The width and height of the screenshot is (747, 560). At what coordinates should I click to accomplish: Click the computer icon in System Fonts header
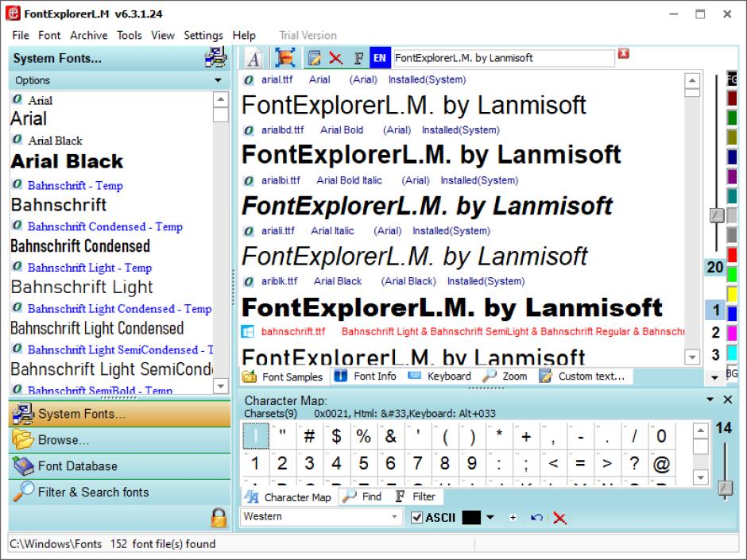click(216, 57)
